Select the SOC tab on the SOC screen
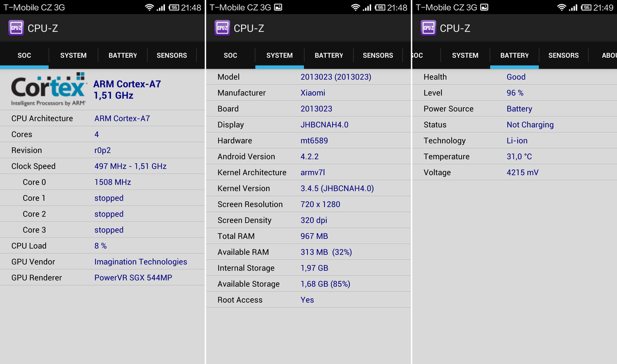Image resolution: width=617 pixels, height=364 pixels. click(x=24, y=55)
